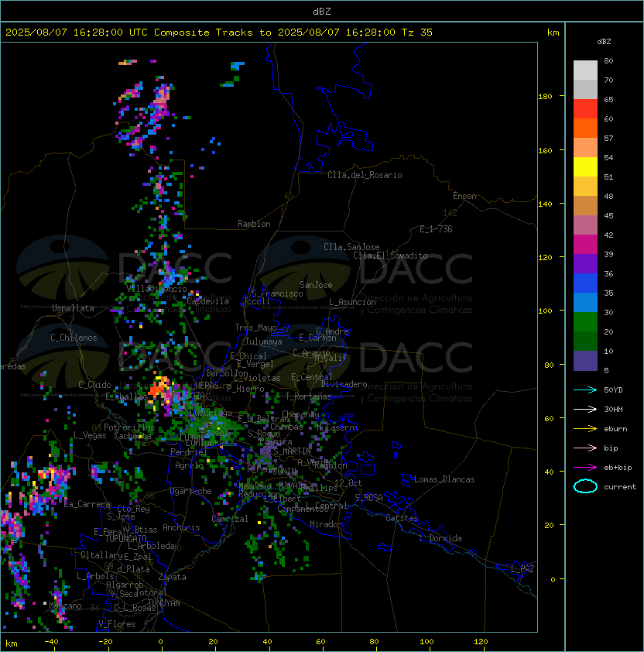644x652 pixels.
Task: Click the white 30HM arrow in legend
Action: [x=585, y=409]
